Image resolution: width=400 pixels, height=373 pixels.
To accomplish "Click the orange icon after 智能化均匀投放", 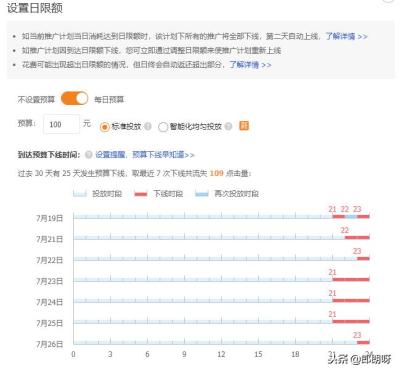I will 244,126.
